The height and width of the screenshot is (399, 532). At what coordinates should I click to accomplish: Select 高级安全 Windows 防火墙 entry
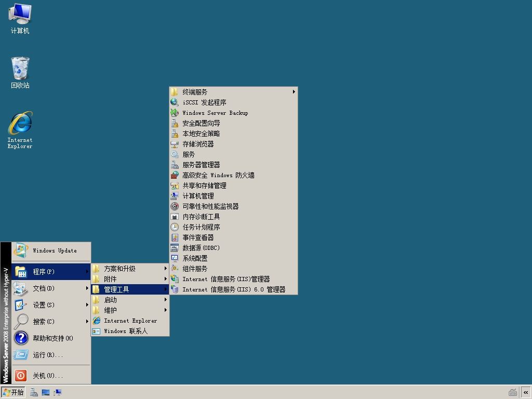[233, 175]
